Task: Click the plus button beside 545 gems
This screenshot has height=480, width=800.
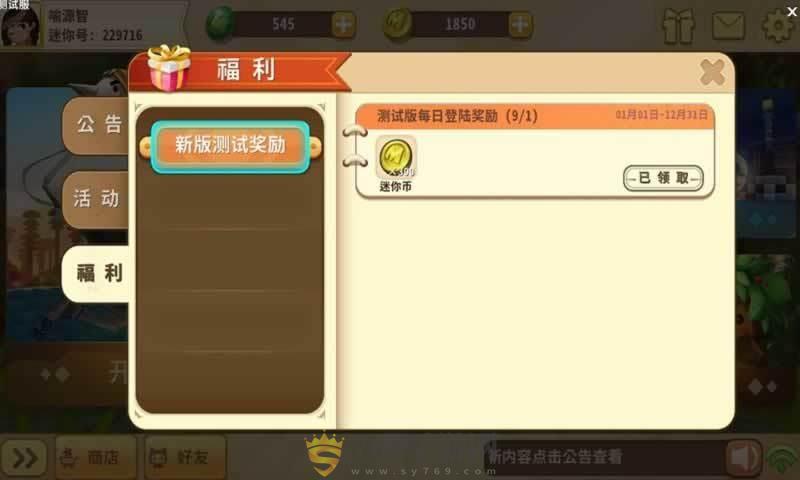Action: point(343,24)
